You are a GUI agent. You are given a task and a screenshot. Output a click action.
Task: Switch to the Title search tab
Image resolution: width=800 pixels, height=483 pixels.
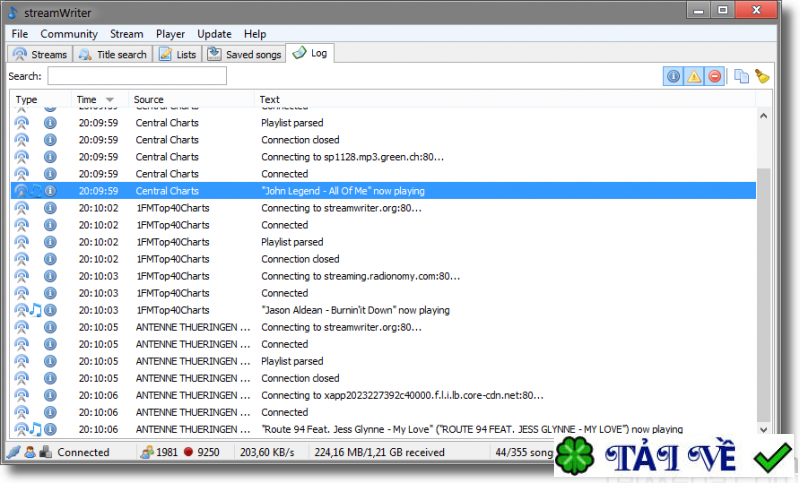[113, 54]
